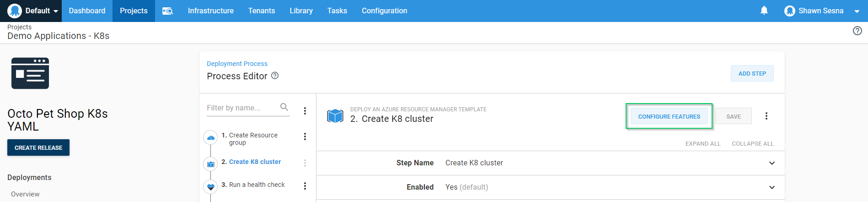This screenshot has width=868, height=202.
Task: Open the Shawn Sesna user menu
Action: click(x=821, y=11)
